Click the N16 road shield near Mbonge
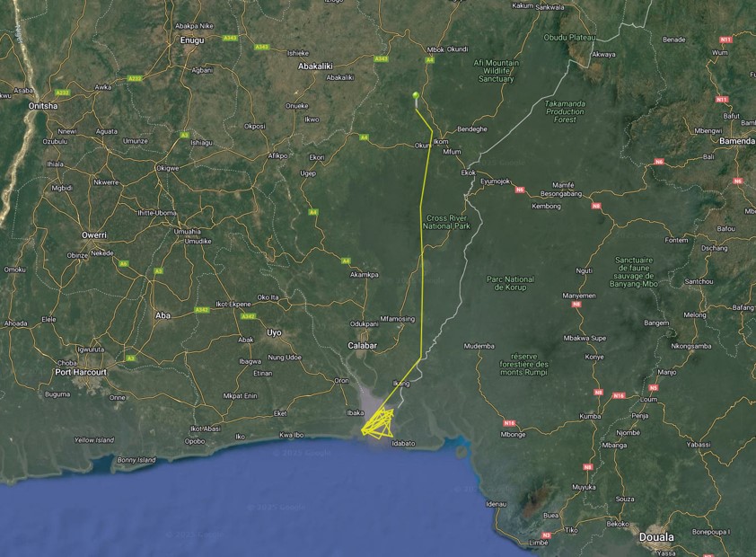756x557 pixels. pyautogui.click(x=510, y=423)
